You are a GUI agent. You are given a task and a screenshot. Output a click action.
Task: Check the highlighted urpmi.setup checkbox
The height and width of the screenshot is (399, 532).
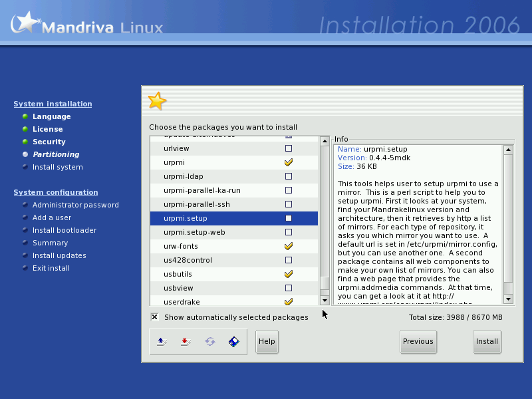coord(289,218)
